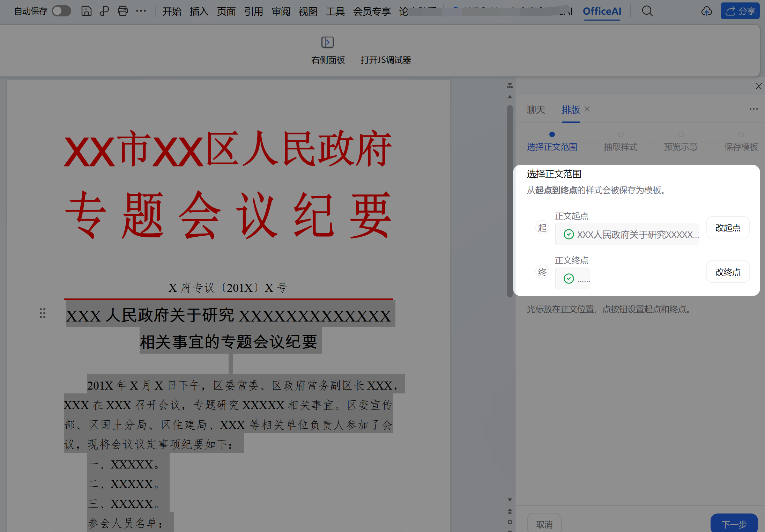
Task: Click the document number X府专议〔201X〕X号
Action: click(x=228, y=288)
